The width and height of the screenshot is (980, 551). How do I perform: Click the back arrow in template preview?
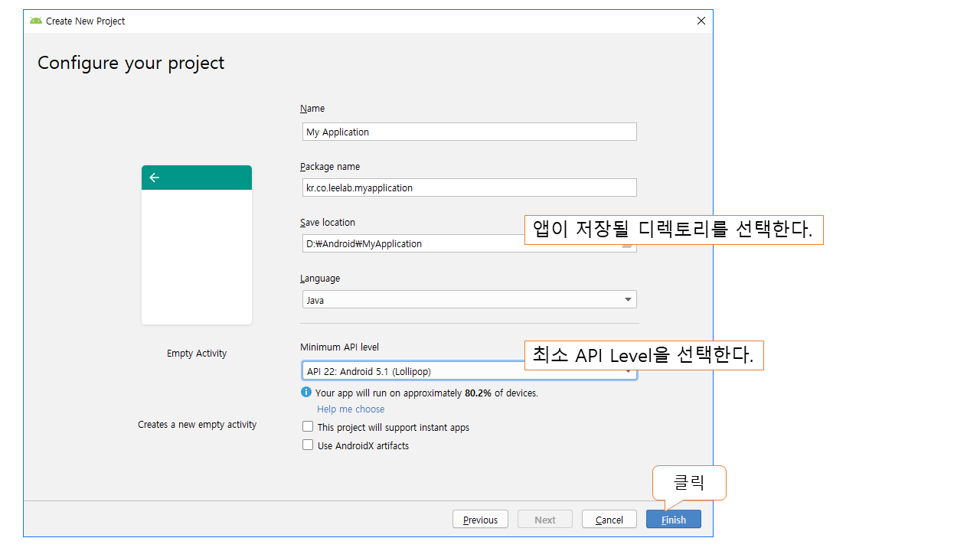pyautogui.click(x=155, y=178)
